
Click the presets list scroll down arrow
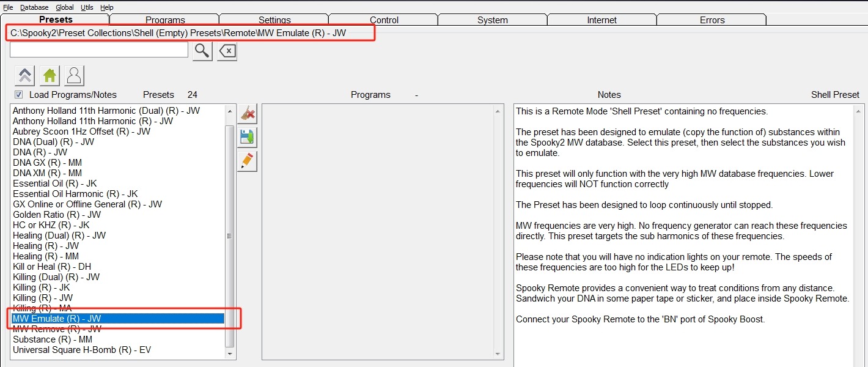click(230, 353)
